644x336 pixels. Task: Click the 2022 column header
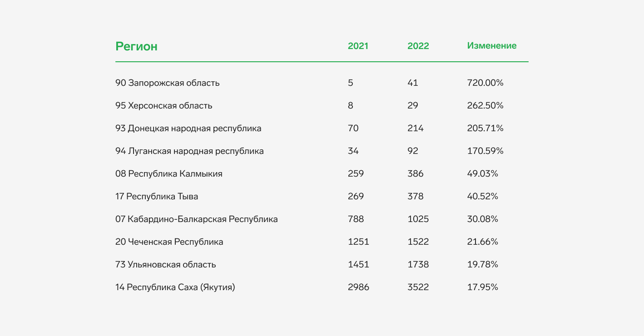[x=418, y=46]
